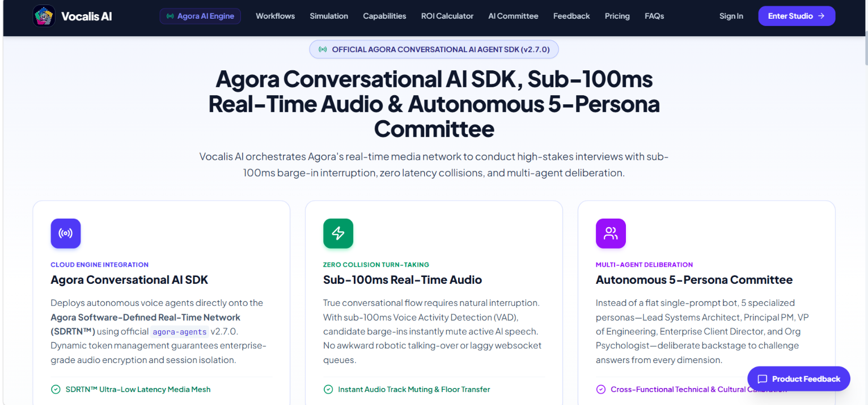Go to the Pricing section
Image resolution: width=868 pixels, height=405 pixels.
[617, 16]
